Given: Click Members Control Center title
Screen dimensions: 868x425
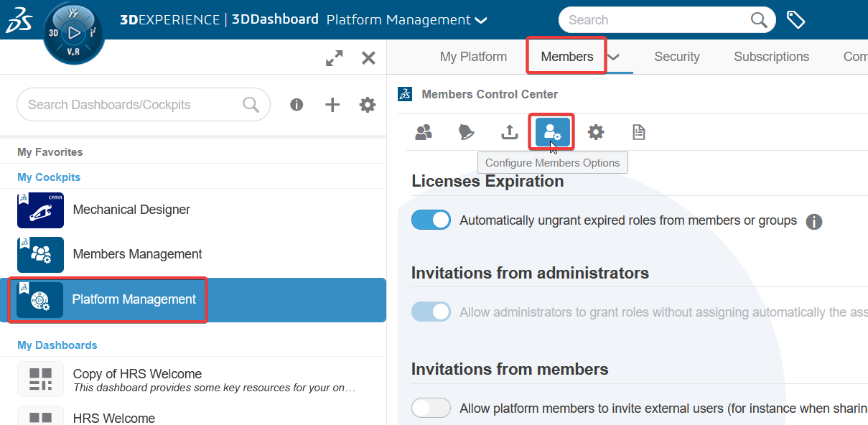Looking at the screenshot, I should [x=490, y=94].
